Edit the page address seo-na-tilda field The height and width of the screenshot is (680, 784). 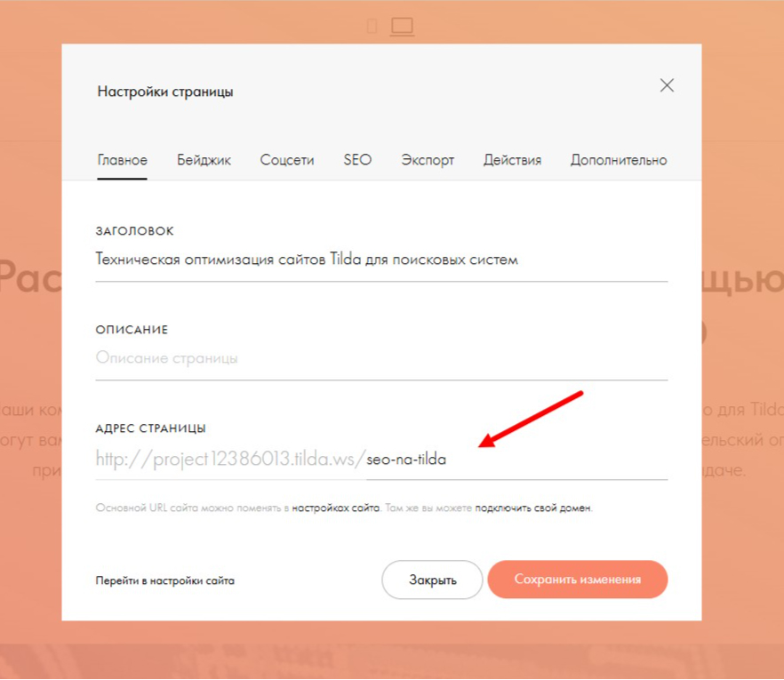[517, 459]
